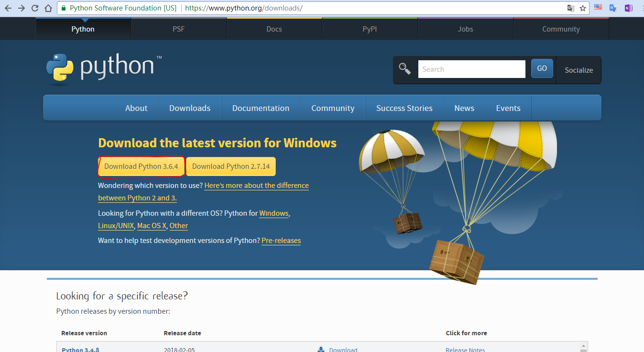The width and height of the screenshot is (644, 352).
Task: Click into the Search text field
Action: [x=471, y=69]
